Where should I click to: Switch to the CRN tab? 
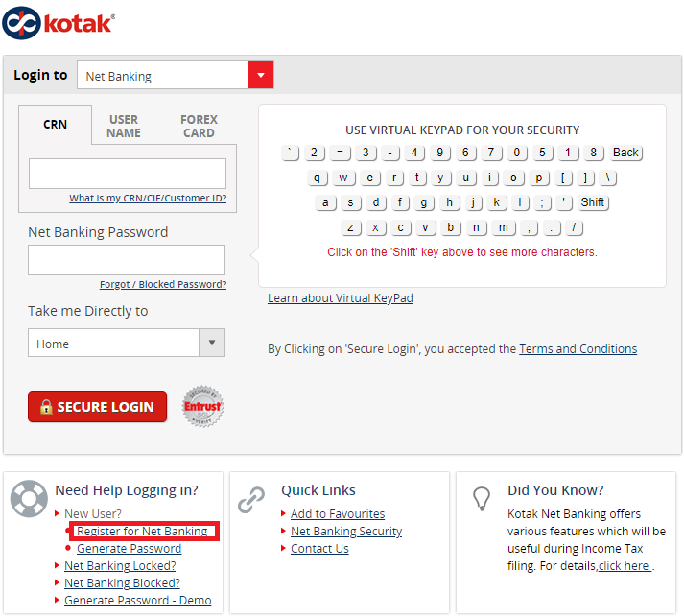click(55, 125)
